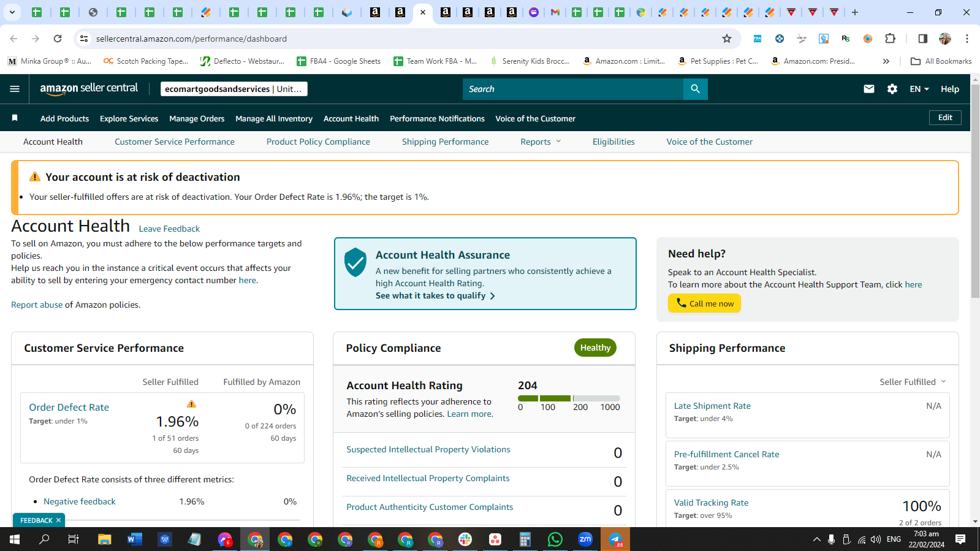Show hidden system tray icons
The width and height of the screenshot is (980, 551).
point(816,539)
